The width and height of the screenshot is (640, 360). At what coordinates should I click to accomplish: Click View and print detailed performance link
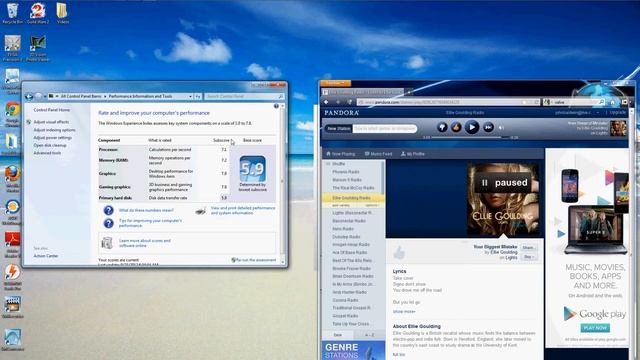(x=243, y=210)
